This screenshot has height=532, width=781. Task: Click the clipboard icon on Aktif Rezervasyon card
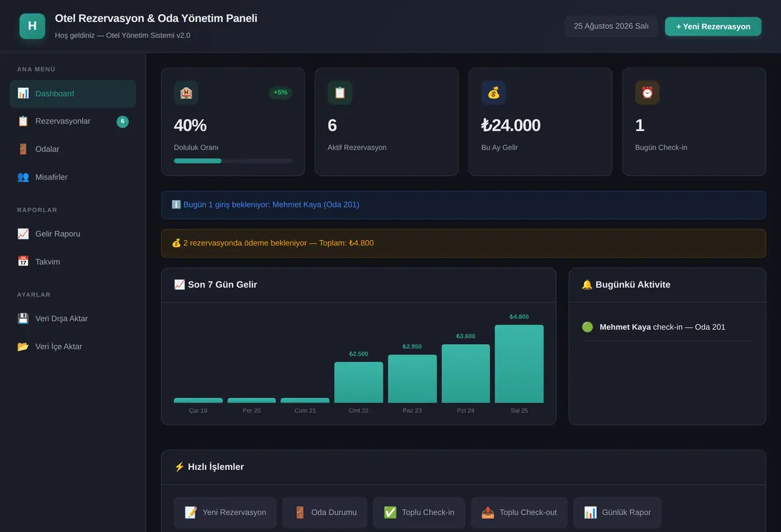[x=340, y=93]
